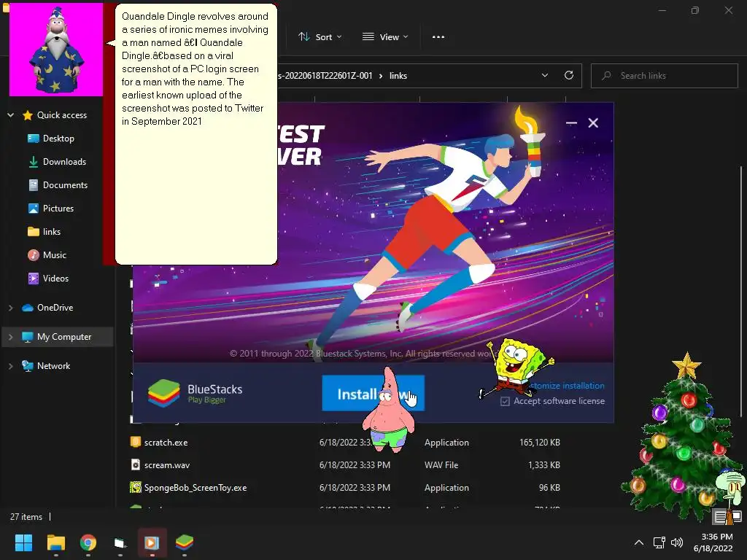The image size is (747, 560).
Task: Open Videos in navigation pane
Action: coord(55,278)
